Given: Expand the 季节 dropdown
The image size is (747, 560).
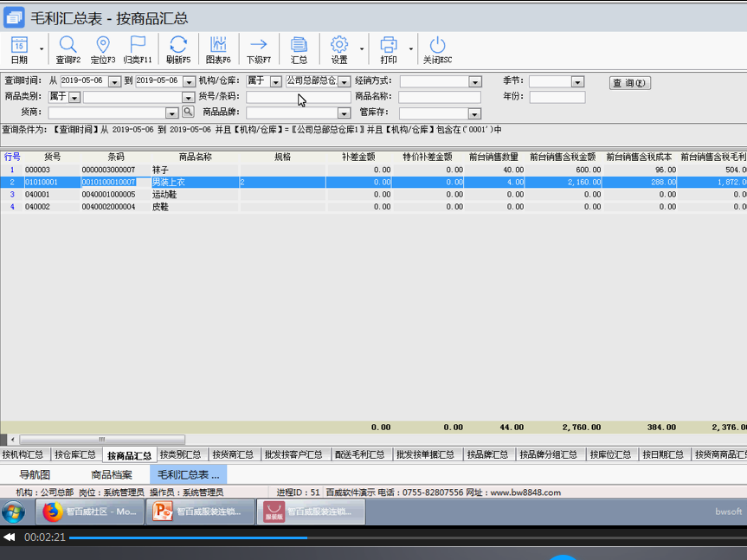Looking at the screenshot, I should (x=577, y=82).
